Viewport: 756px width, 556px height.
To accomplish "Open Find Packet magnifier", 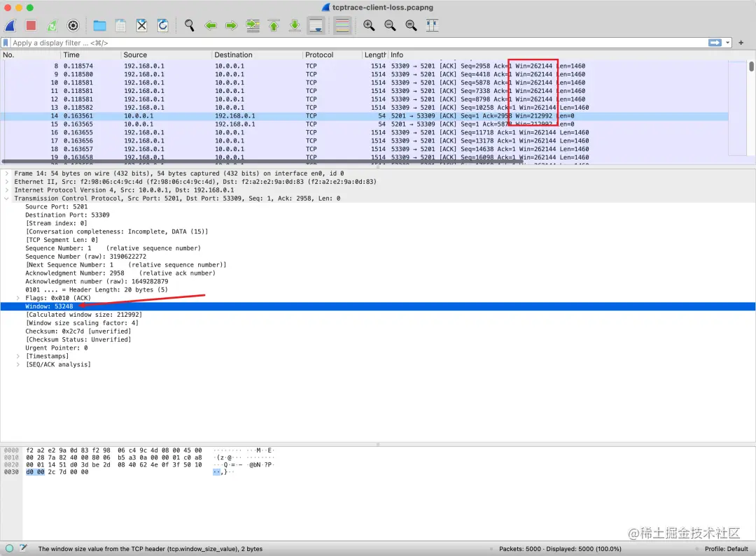I will coord(190,26).
